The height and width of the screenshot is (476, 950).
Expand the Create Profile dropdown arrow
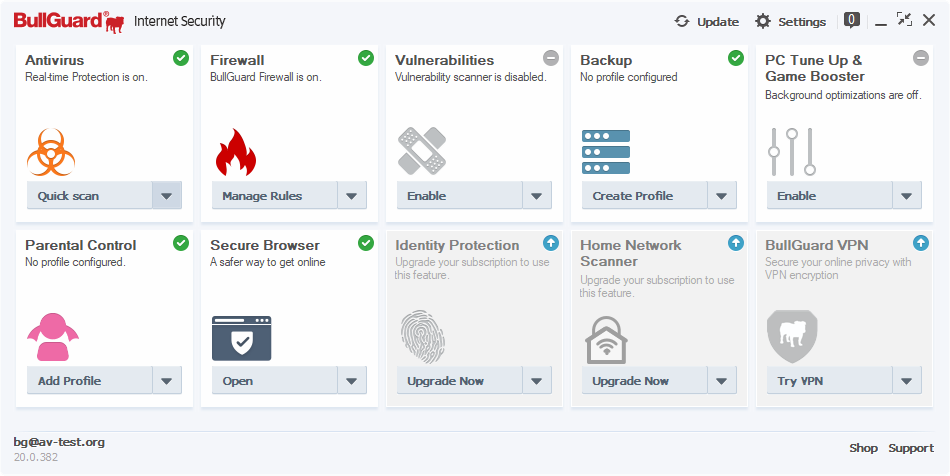tap(721, 196)
